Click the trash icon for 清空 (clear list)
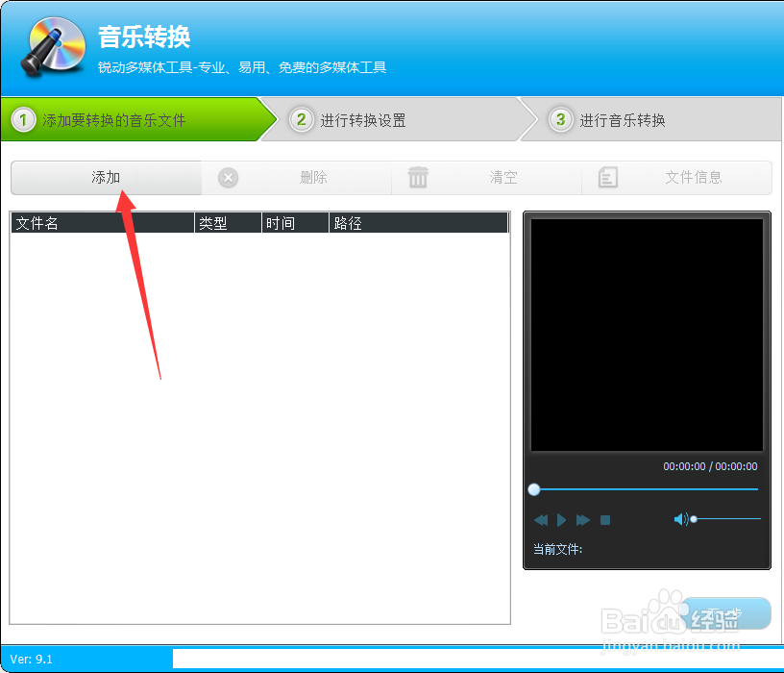This screenshot has height=673, width=784. (420, 177)
